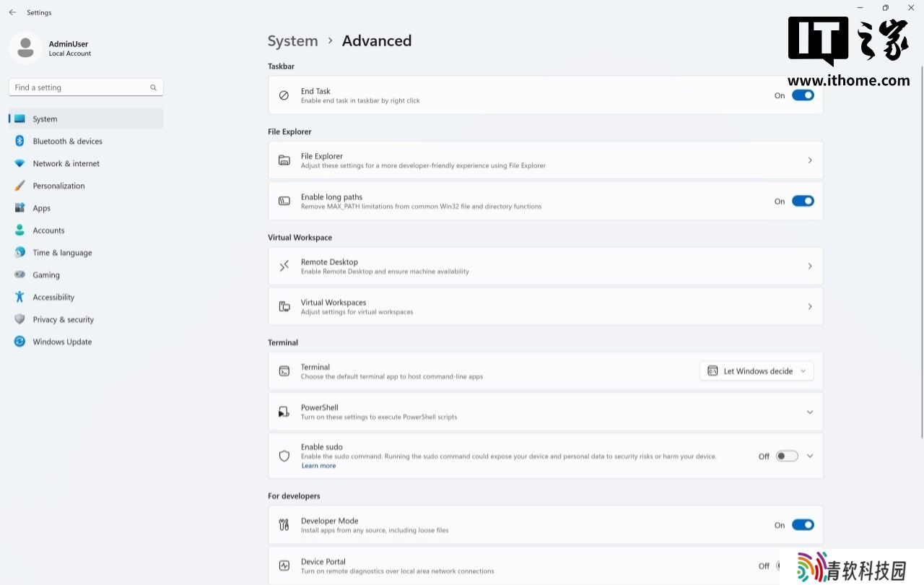The image size is (924, 585).
Task: Go to System in the breadcrumb
Action: tap(292, 41)
